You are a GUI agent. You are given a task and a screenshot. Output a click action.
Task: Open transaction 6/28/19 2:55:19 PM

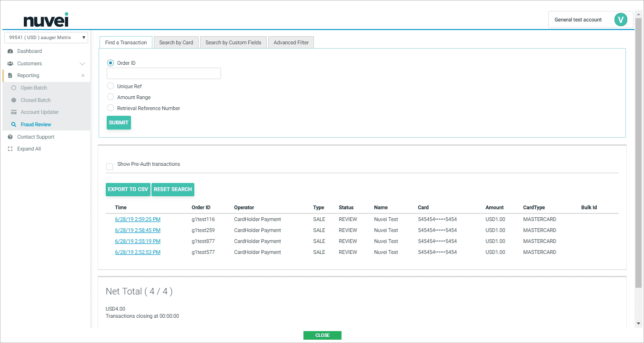(138, 241)
